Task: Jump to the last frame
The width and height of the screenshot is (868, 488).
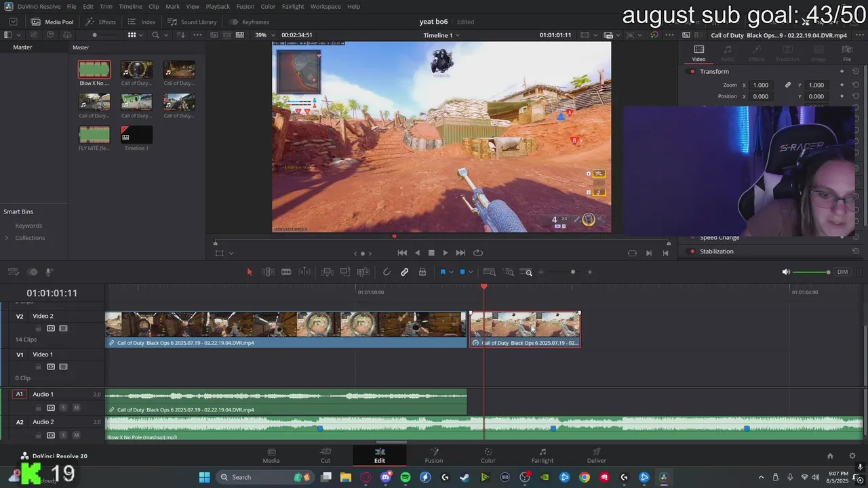Action: (x=460, y=253)
